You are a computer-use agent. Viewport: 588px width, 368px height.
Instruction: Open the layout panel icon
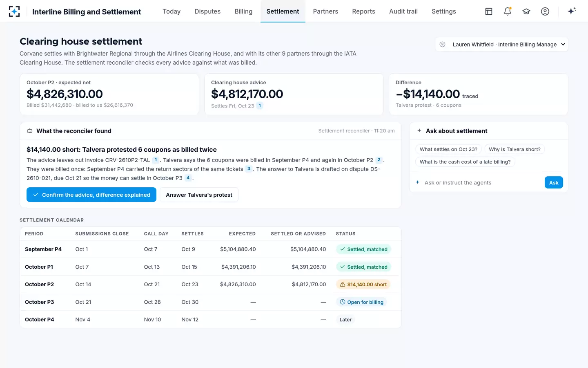(x=489, y=11)
